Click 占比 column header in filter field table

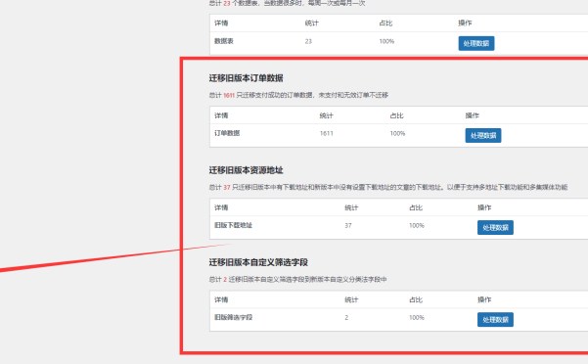[416, 299]
